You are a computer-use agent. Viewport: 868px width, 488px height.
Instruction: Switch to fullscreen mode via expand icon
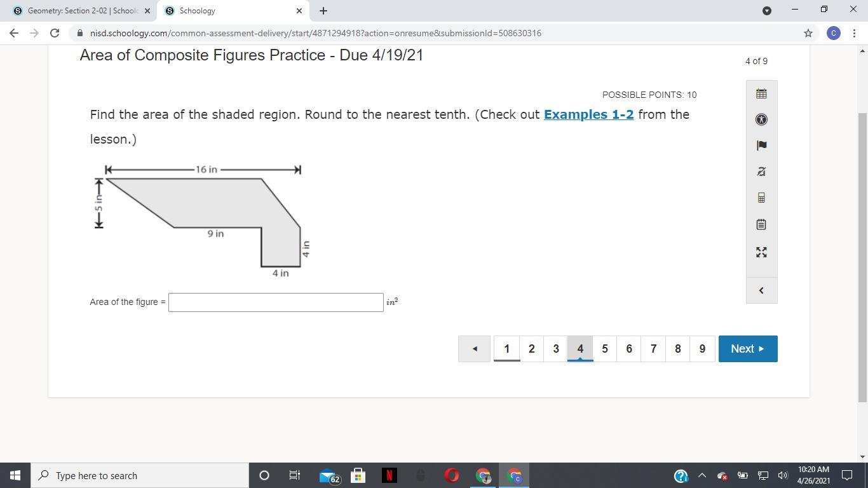(761, 252)
